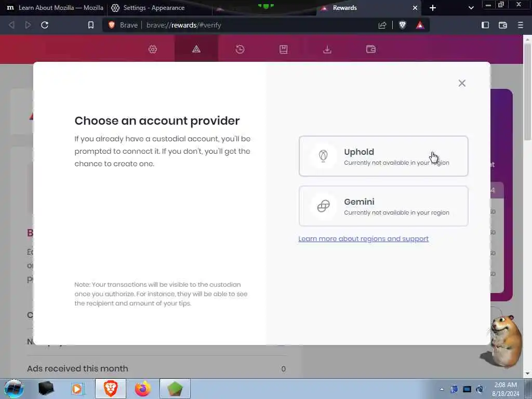The height and width of the screenshot is (399, 532).
Task: Open media player taskbar icon
Action: pyautogui.click(x=77, y=389)
